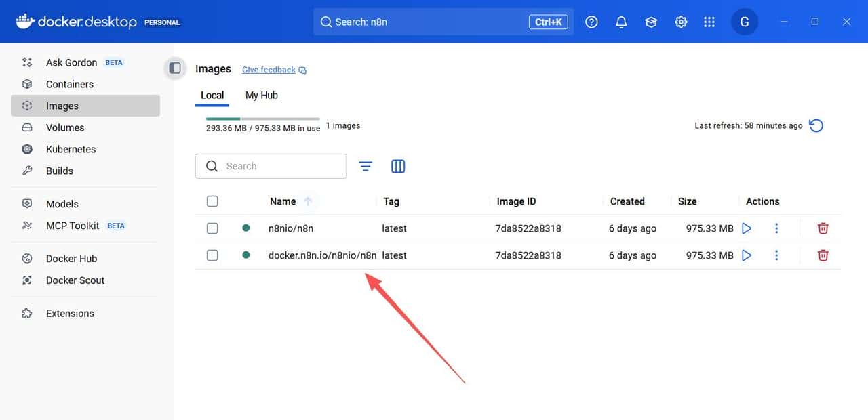The width and height of the screenshot is (868, 420).
Task: Open the manage columns icon
Action: click(398, 166)
